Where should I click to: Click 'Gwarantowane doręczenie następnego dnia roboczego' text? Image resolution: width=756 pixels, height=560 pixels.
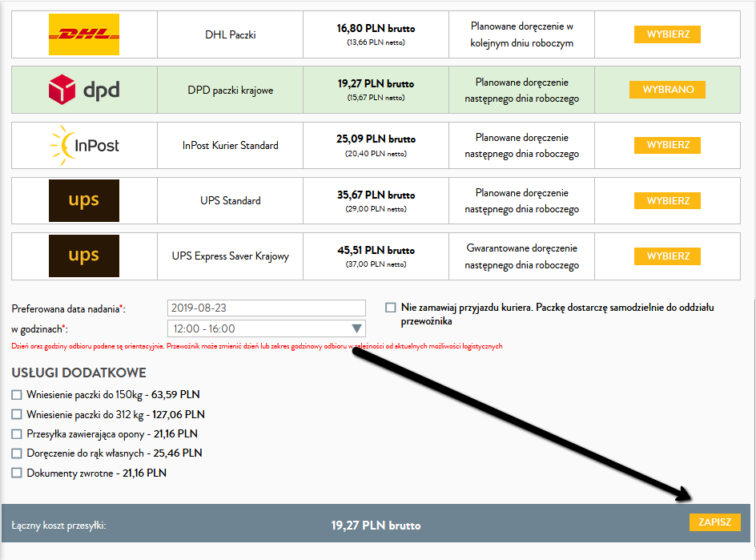[x=521, y=256]
